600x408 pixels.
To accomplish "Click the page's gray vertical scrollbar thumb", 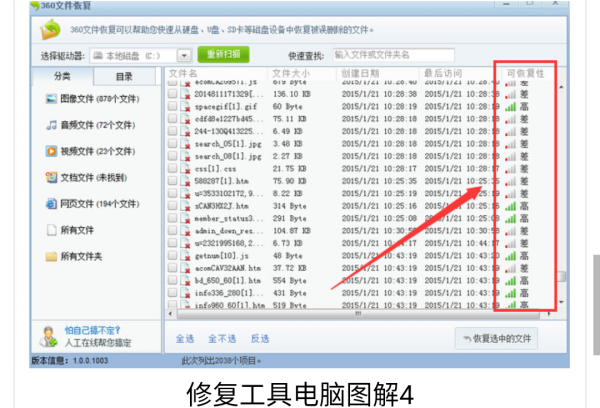I will click(x=597, y=305).
